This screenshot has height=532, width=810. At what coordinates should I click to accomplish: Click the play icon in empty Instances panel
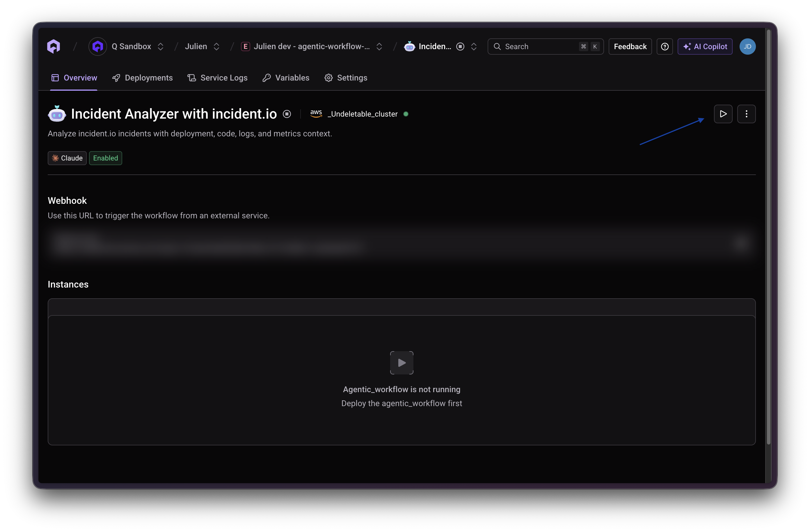coord(402,363)
